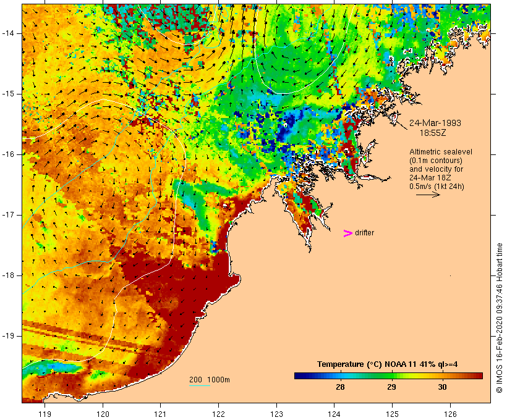
Task: Click the colorbar tick label '28'
Action: coord(340,387)
